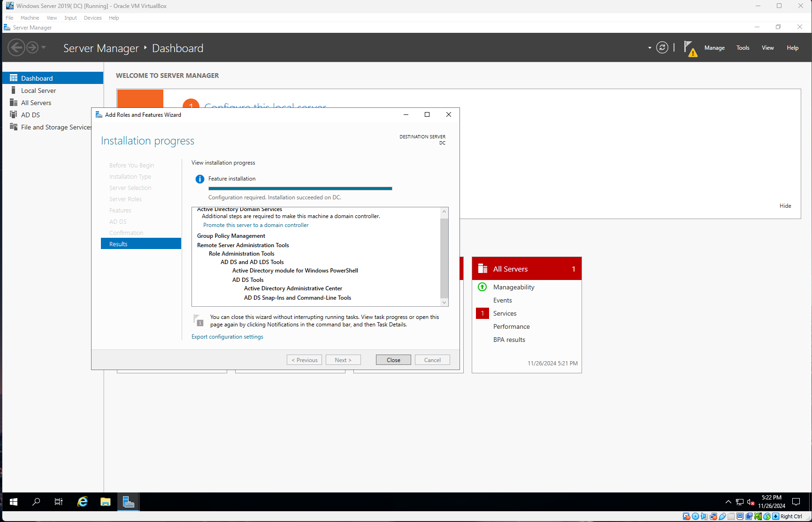The image size is (812, 522).
Task: Open navigation history dropdown arrow
Action: (44, 47)
